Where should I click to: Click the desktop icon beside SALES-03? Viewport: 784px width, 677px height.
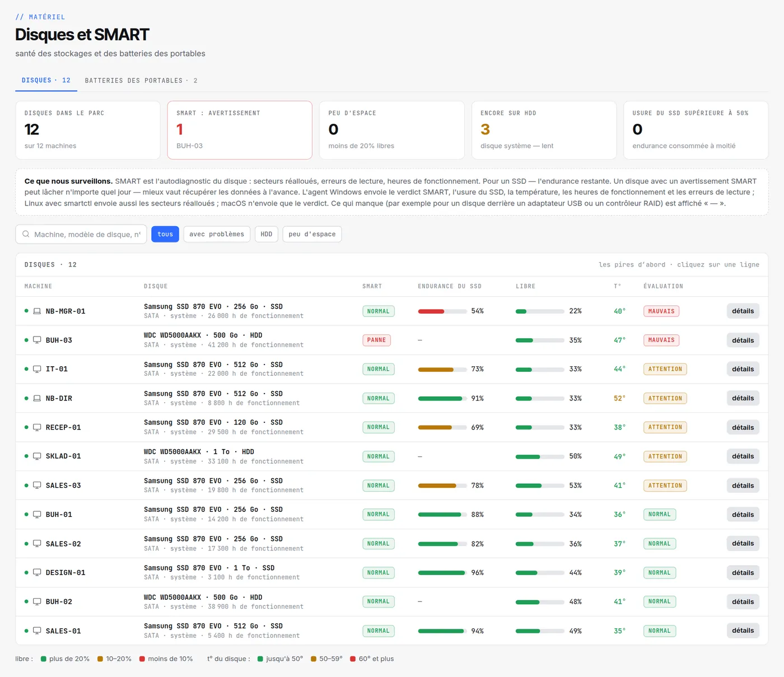coord(37,485)
